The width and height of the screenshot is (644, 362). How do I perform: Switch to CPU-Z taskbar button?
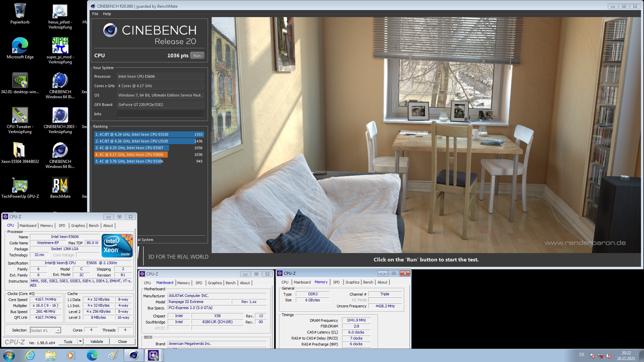click(153, 355)
